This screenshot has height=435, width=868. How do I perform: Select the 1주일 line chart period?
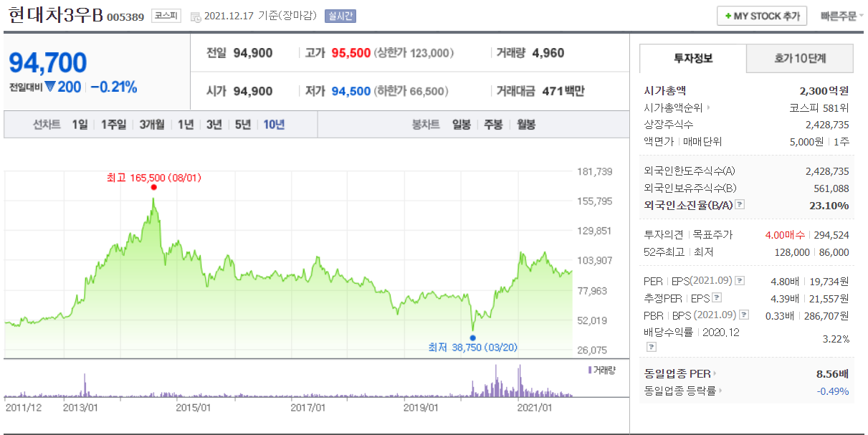coord(113,124)
